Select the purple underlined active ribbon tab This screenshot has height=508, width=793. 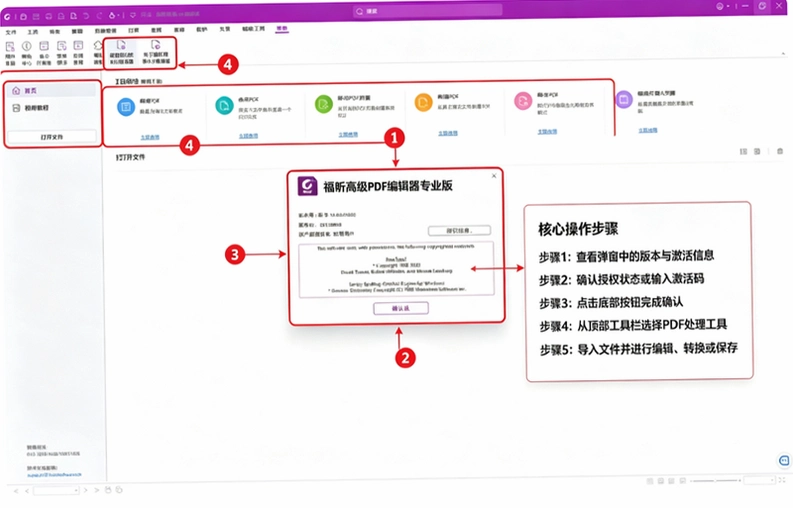pyautogui.click(x=282, y=29)
